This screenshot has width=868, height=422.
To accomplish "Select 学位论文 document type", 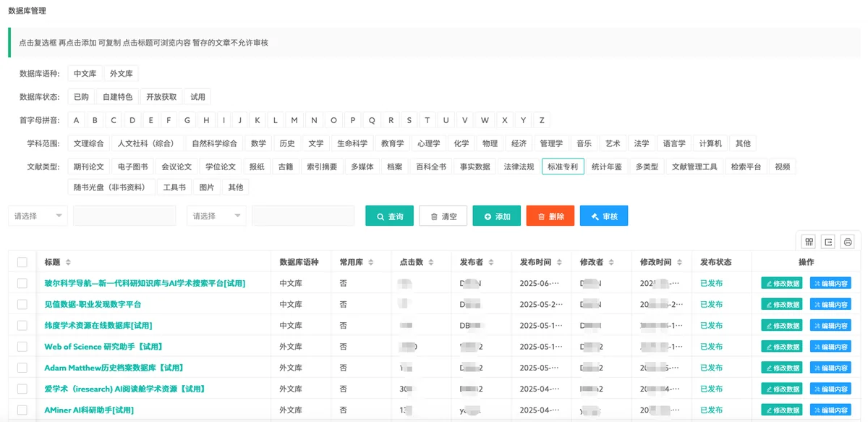I will [221, 166].
